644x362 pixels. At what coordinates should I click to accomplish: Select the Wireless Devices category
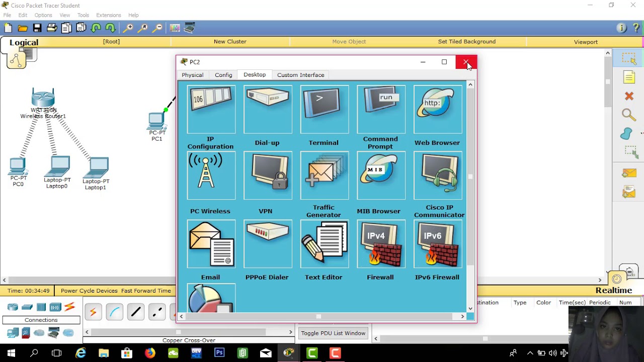click(x=55, y=307)
